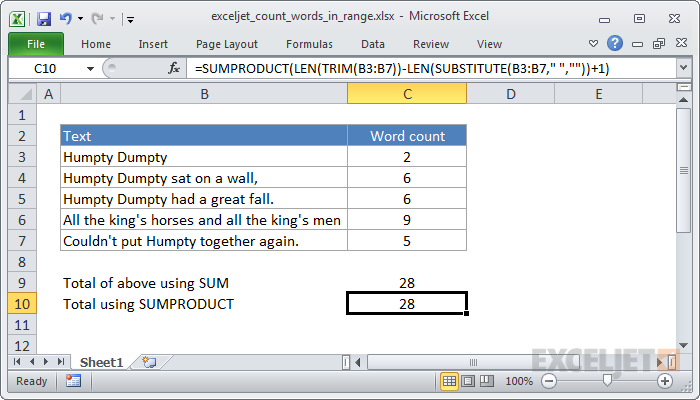Click the Insert Worksheet tab icon

pyautogui.click(x=149, y=361)
